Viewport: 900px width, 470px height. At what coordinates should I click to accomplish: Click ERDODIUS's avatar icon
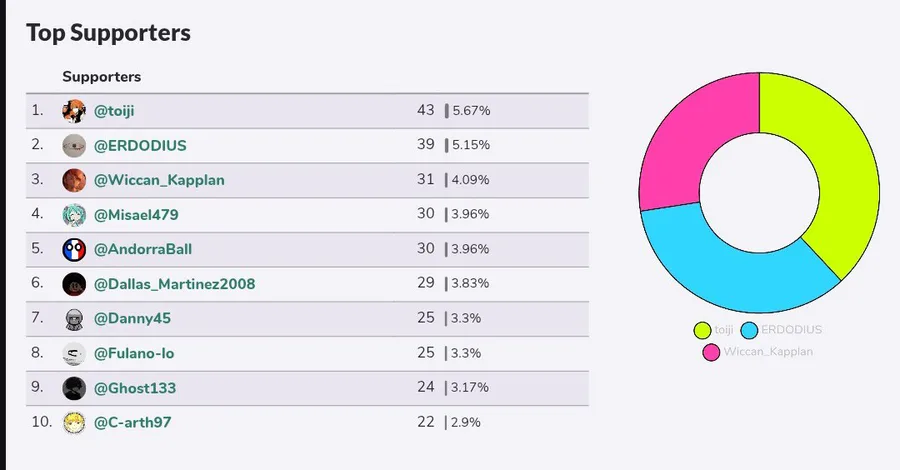(74, 146)
